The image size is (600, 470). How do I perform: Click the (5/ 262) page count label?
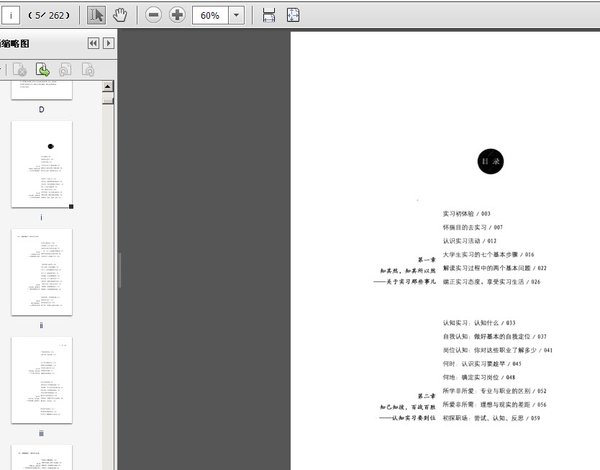pos(49,15)
